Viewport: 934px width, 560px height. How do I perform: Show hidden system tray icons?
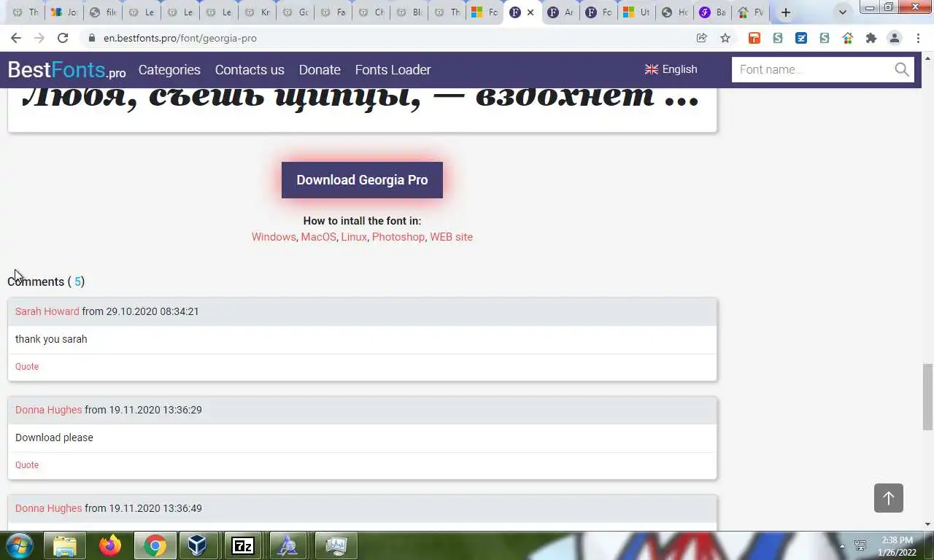point(842,545)
